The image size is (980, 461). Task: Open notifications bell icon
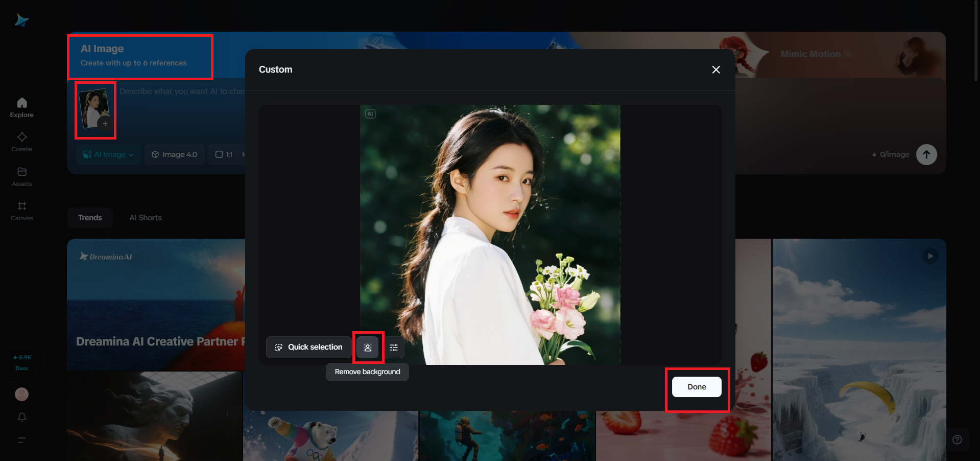point(21,417)
